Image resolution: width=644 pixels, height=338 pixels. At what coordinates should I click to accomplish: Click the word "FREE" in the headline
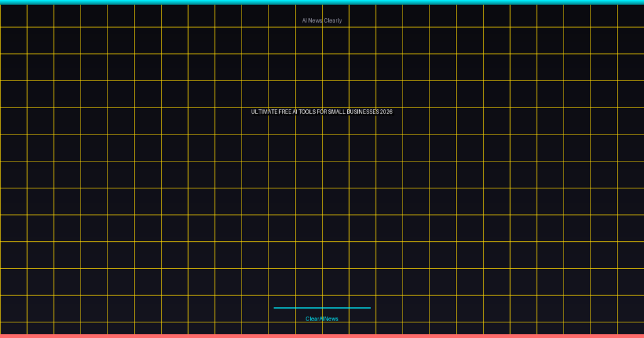pos(284,112)
